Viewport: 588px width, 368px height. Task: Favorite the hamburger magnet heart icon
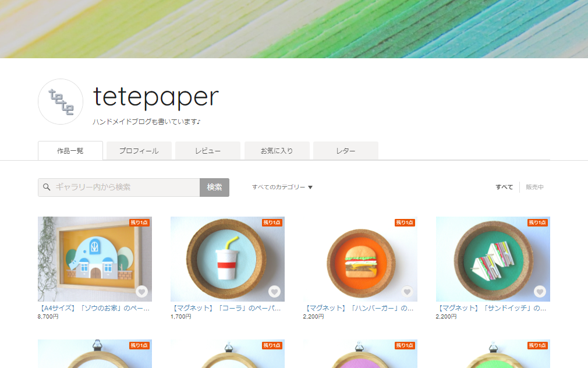pyautogui.click(x=408, y=292)
